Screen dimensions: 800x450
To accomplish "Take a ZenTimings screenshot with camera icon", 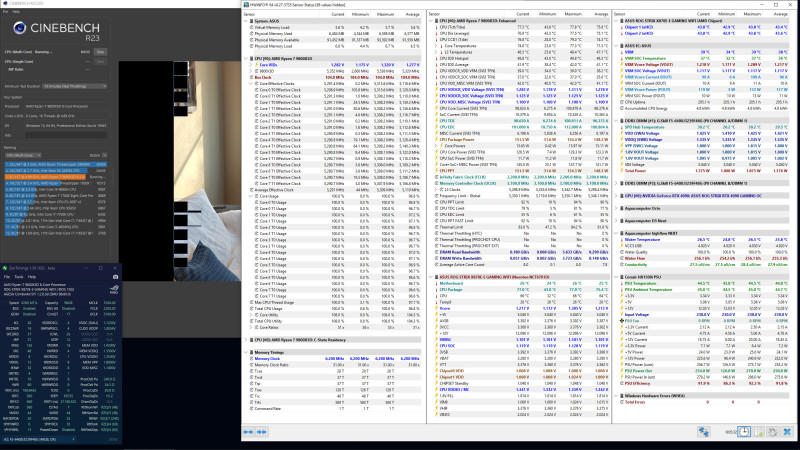I will point(115,277).
